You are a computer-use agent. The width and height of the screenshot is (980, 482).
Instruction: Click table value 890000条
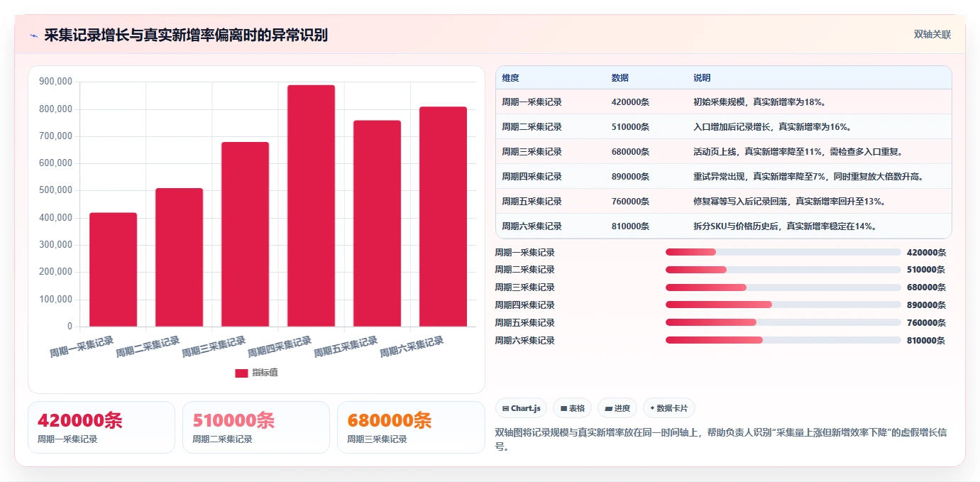pyautogui.click(x=630, y=177)
